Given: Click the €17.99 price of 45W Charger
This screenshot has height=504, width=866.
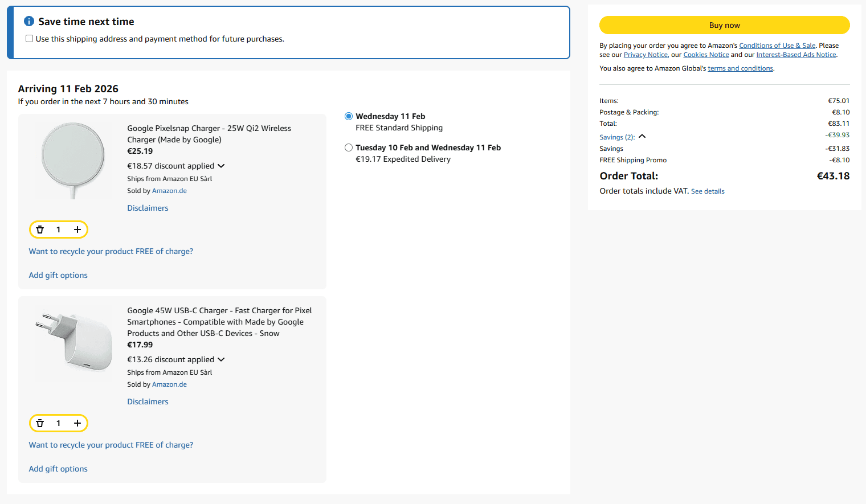Looking at the screenshot, I should [x=140, y=345].
